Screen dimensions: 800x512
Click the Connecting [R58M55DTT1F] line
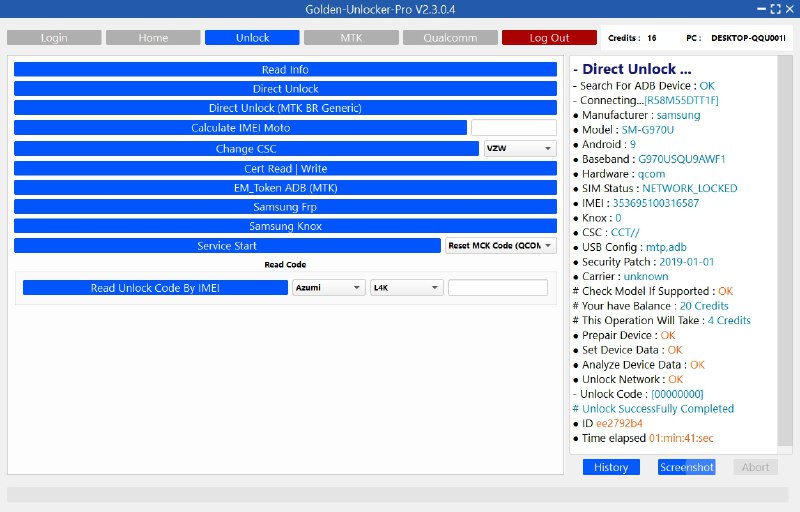tap(645, 100)
